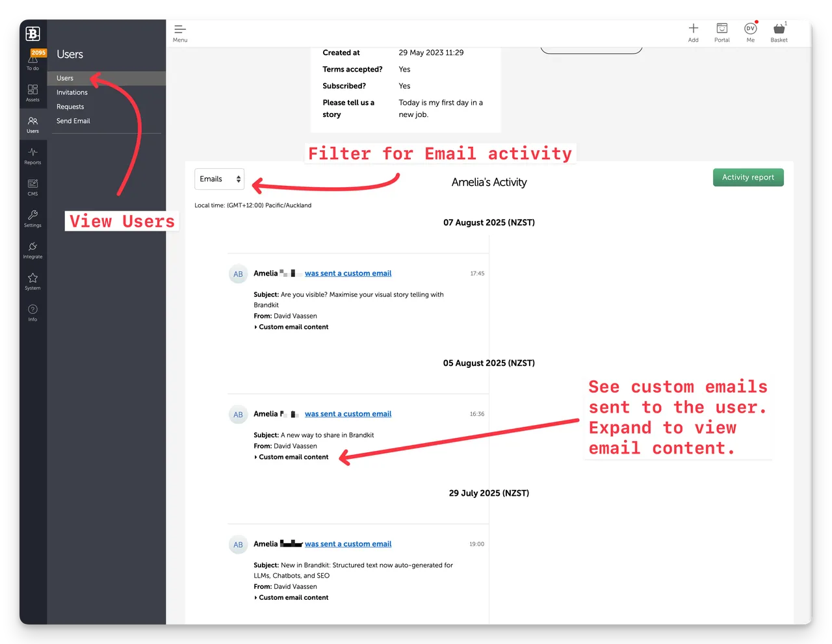
Task: Expand Custom email content for 29 July email
Action: (x=293, y=597)
